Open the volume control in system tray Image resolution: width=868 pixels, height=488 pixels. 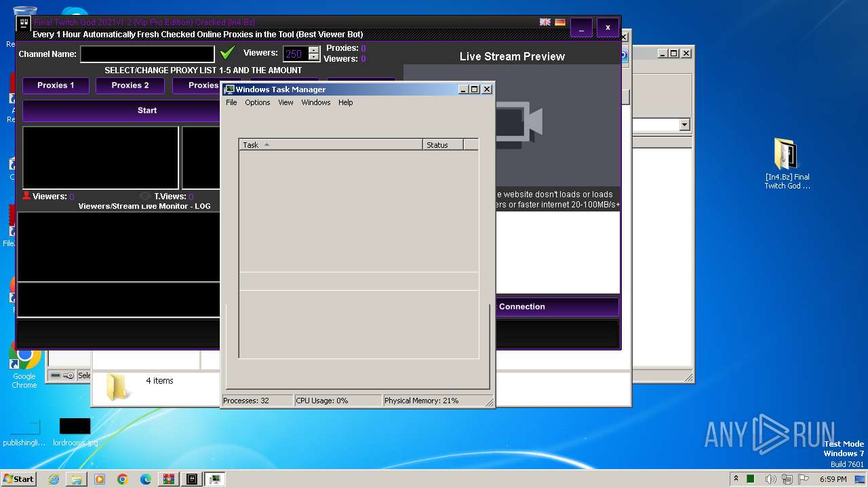pyautogui.click(x=770, y=479)
